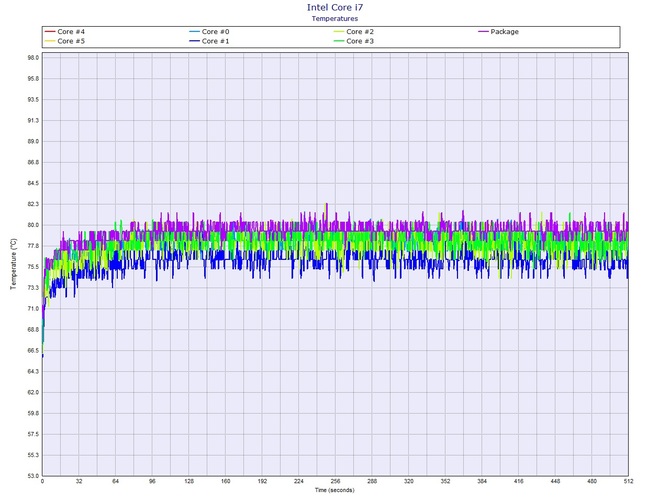Click the Core #5 legend entry

tap(65, 41)
